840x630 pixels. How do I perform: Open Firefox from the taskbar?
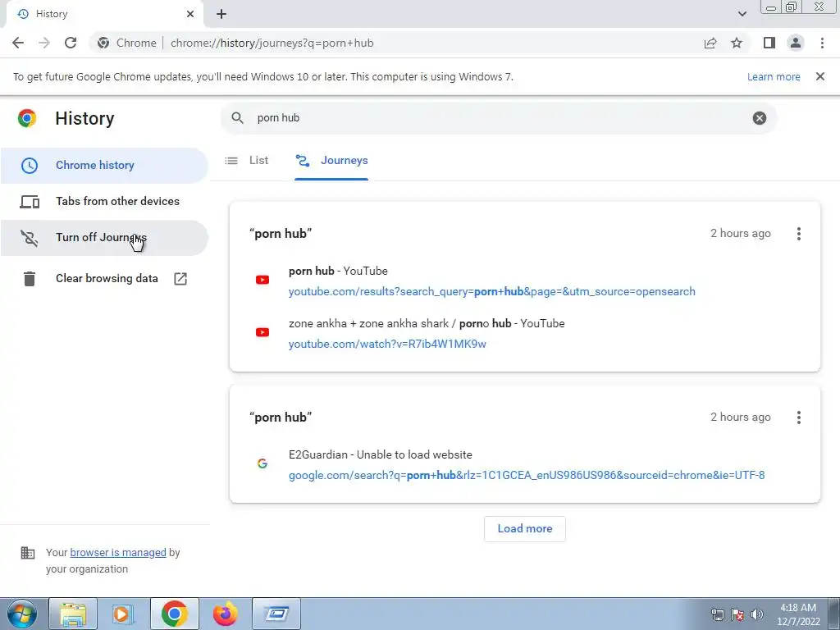pos(225,614)
